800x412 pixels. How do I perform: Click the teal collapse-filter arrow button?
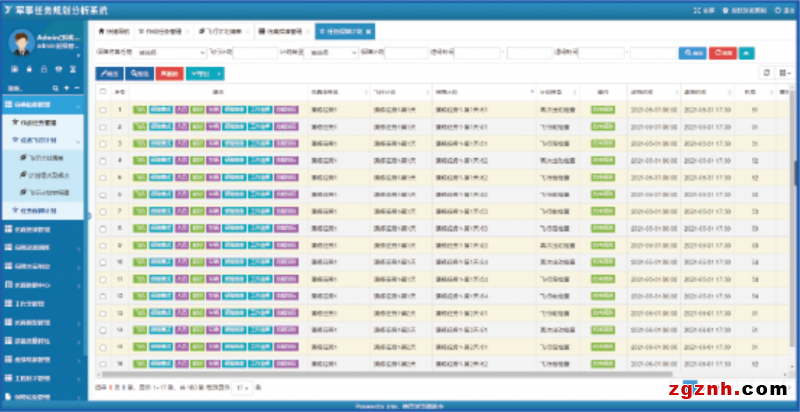pyautogui.click(x=746, y=52)
